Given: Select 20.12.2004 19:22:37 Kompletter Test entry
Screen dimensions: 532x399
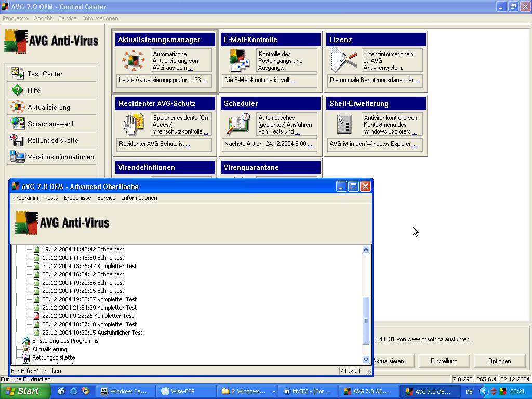Looking at the screenshot, I should [89, 299].
